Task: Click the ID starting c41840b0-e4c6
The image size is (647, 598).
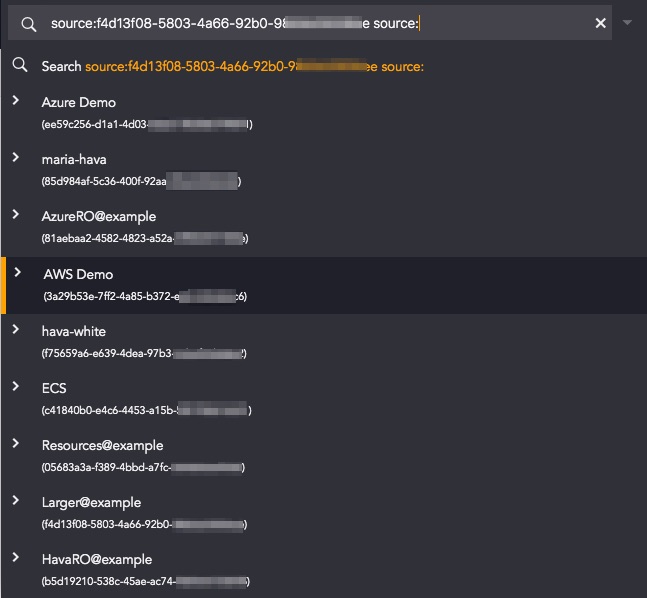Action: point(146,410)
